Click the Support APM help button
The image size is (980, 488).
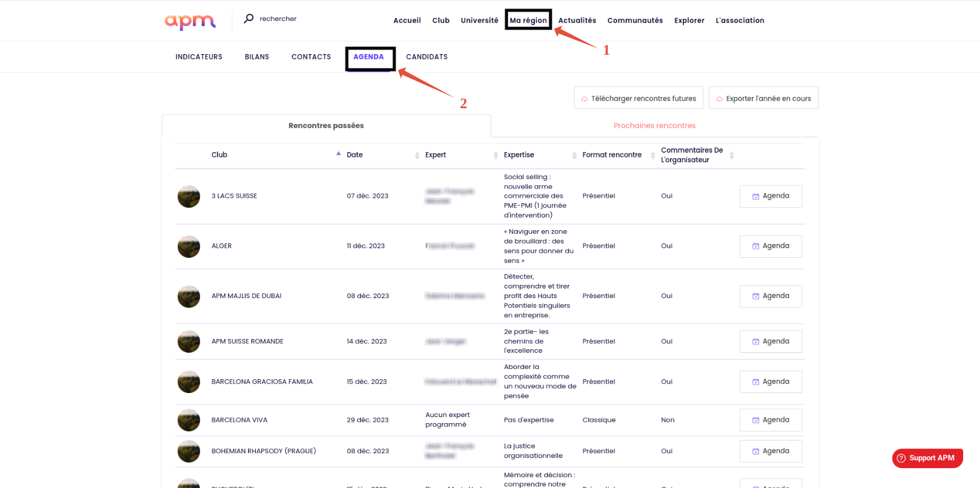click(927, 458)
